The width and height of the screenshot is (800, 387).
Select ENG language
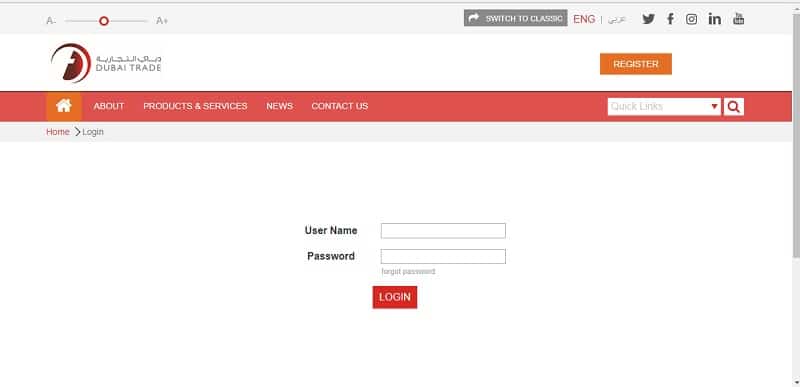(x=584, y=19)
